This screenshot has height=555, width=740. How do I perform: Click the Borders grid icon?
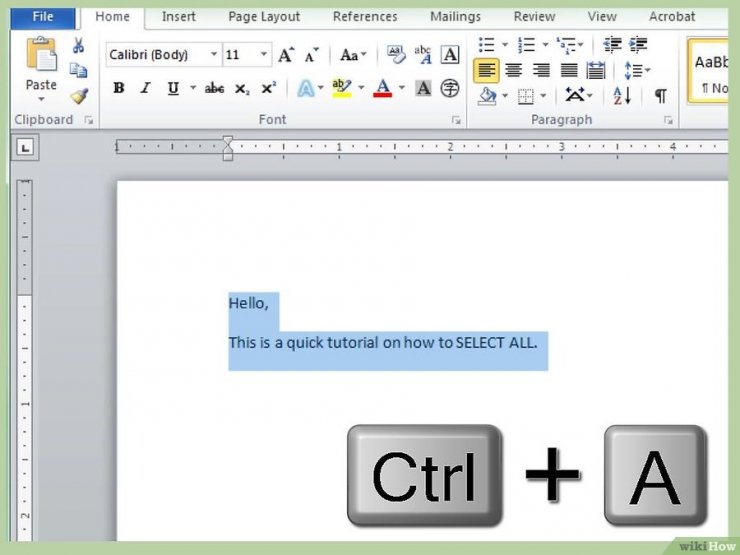point(525,97)
